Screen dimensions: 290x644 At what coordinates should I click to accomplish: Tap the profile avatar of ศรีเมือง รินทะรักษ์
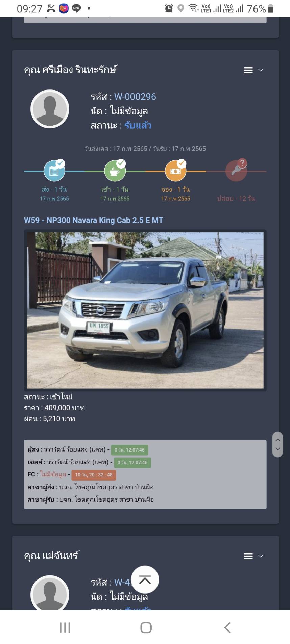pyautogui.click(x=50, y=109)
